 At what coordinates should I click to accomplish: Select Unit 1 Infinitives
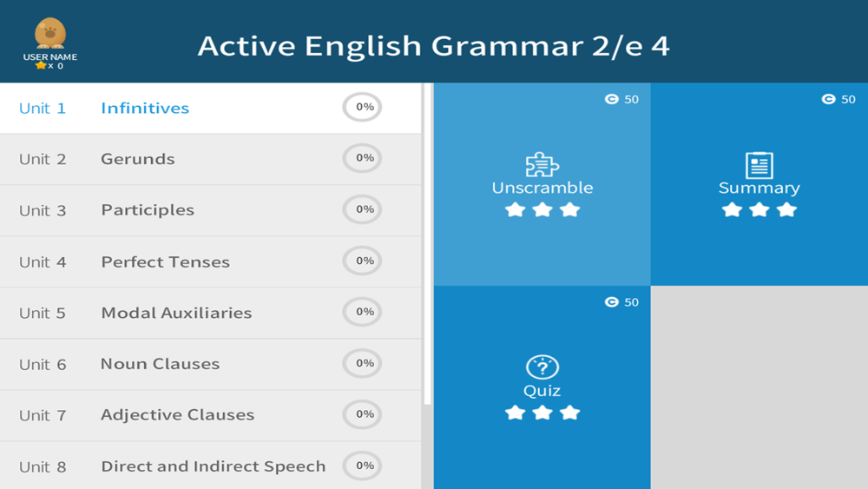click(x=210, y=108)
